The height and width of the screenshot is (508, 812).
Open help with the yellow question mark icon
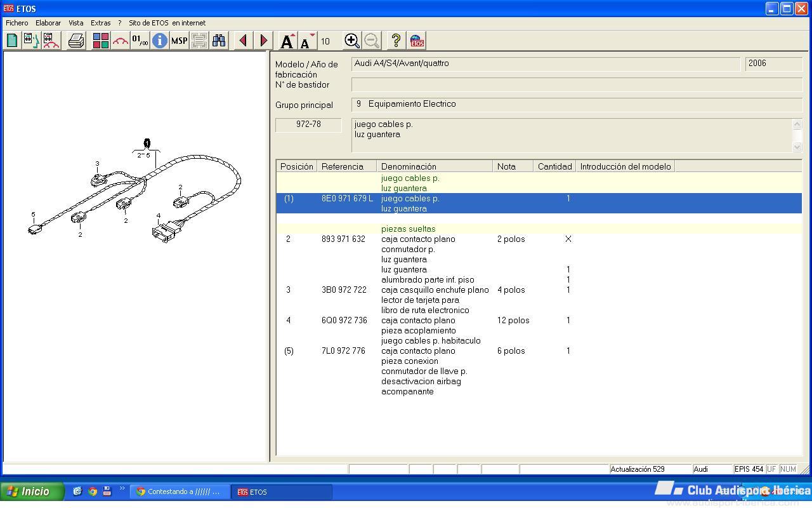click(396, 41)
